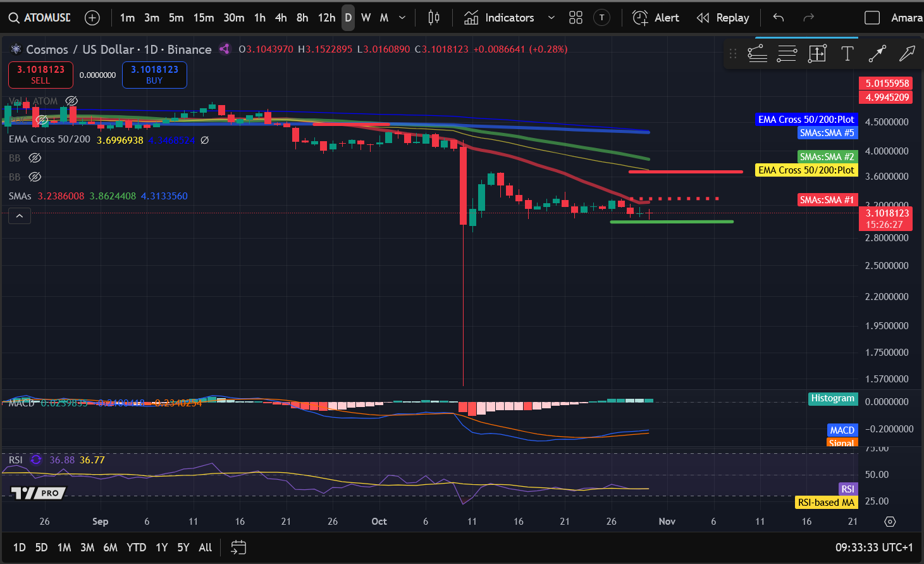Toggle visibility of the first BB indicator
The width and height of the screenshot is (924, 564).
click(x=35, y=158)
